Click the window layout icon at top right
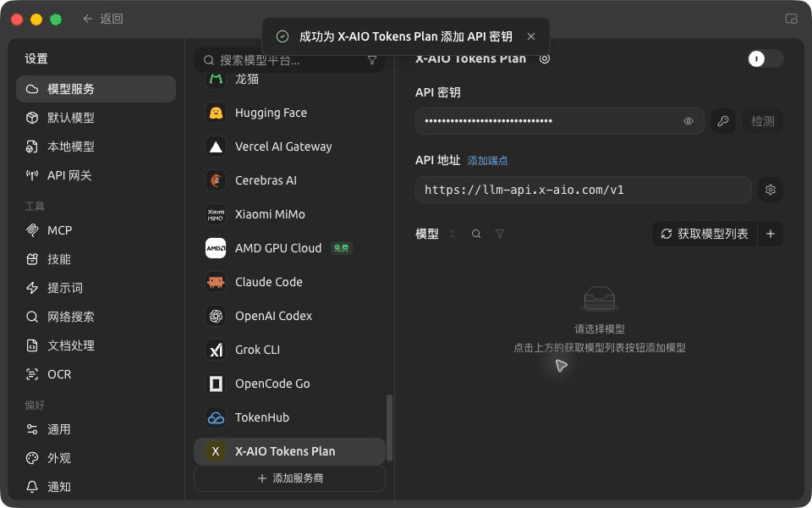Screen dimensions: 812x508 pos(791,19)
